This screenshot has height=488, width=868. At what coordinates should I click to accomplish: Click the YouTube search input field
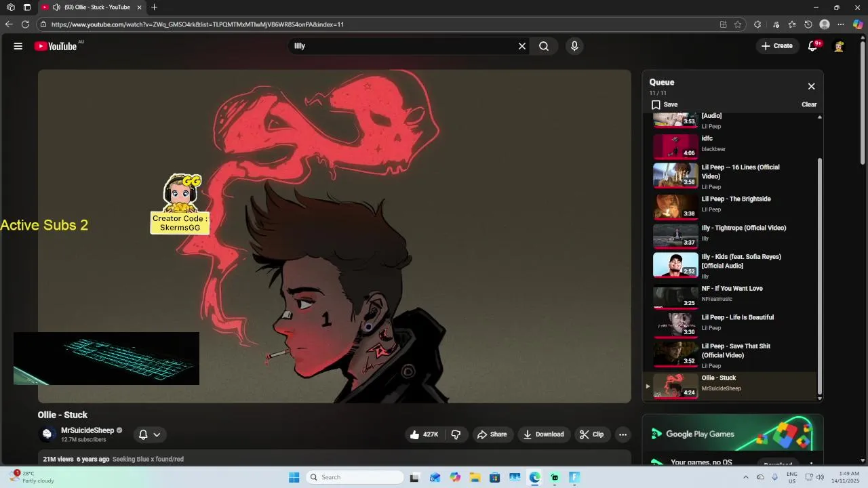tap(403, 46)
